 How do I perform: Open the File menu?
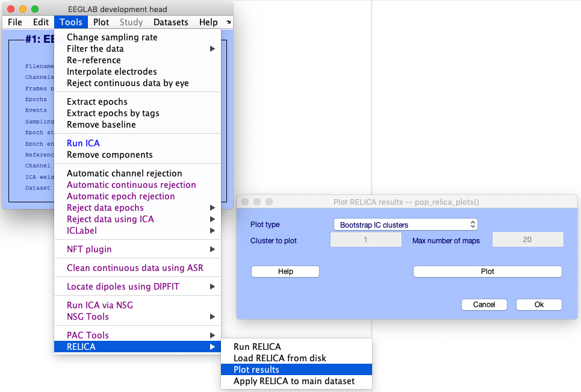click(x=15, y=22)
